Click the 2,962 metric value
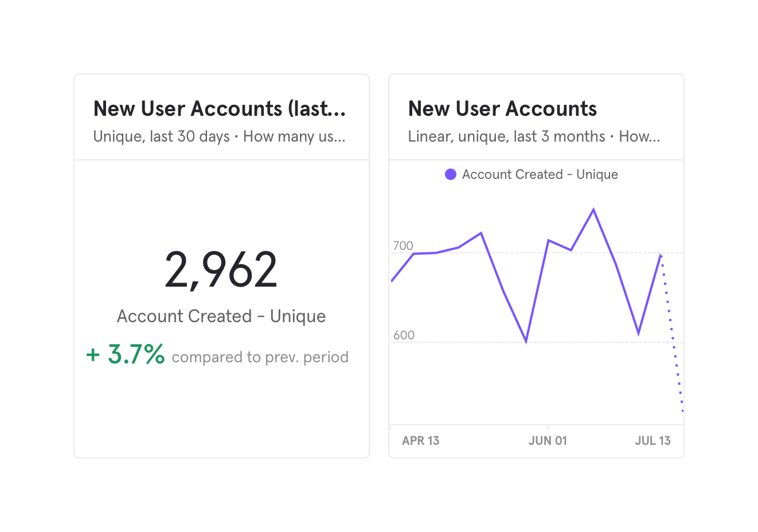 click(x=221, y=269)
